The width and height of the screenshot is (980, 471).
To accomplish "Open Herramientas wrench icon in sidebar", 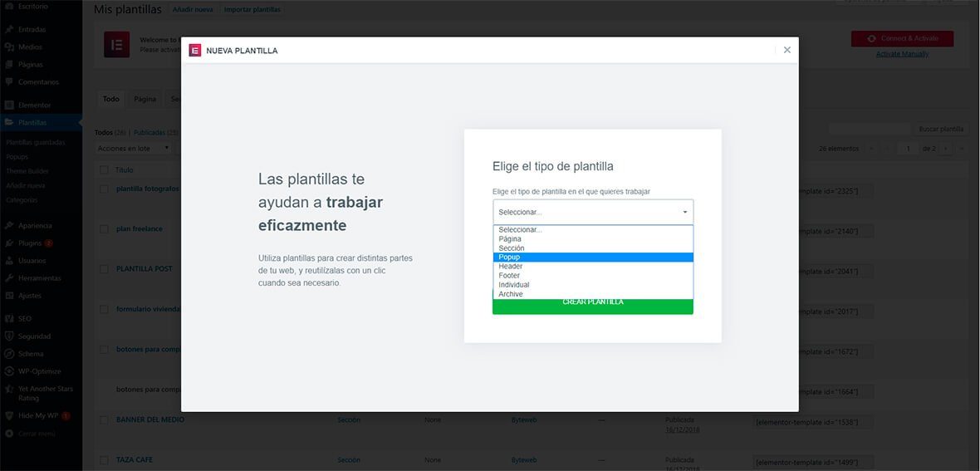I will tap(9, 277).
